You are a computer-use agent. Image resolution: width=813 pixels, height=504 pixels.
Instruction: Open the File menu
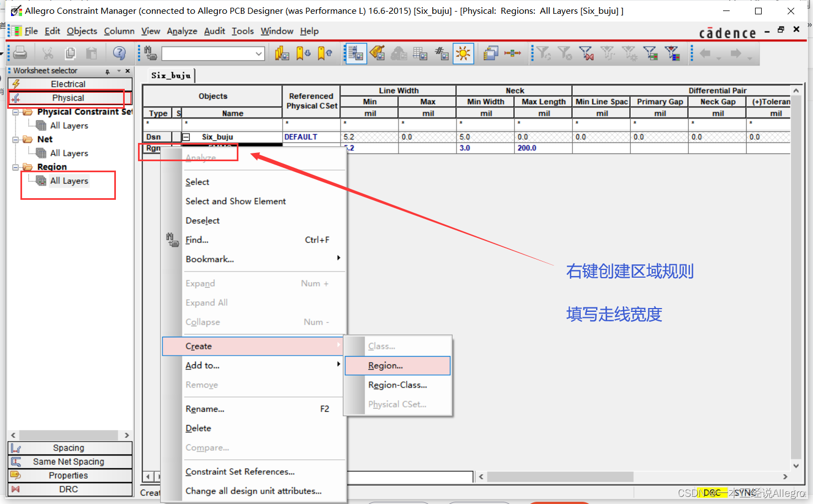pos(31,31)
